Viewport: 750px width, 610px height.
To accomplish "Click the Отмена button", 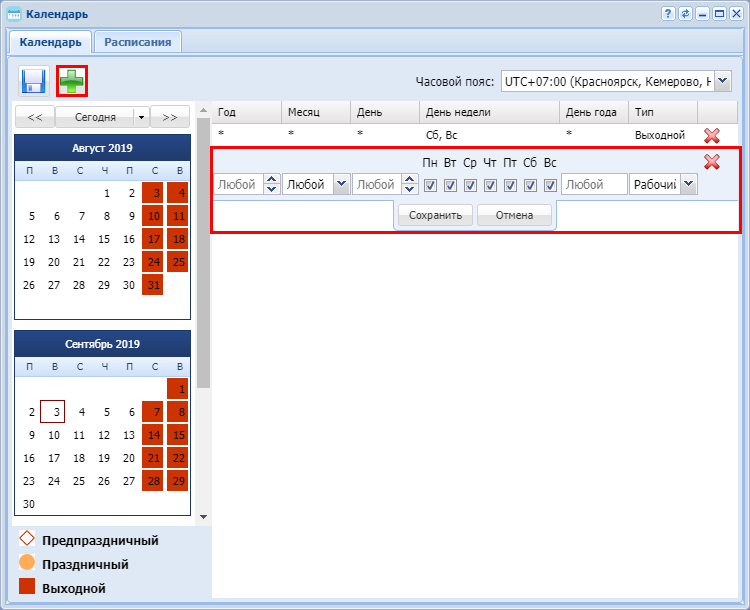I will point(514,215).
